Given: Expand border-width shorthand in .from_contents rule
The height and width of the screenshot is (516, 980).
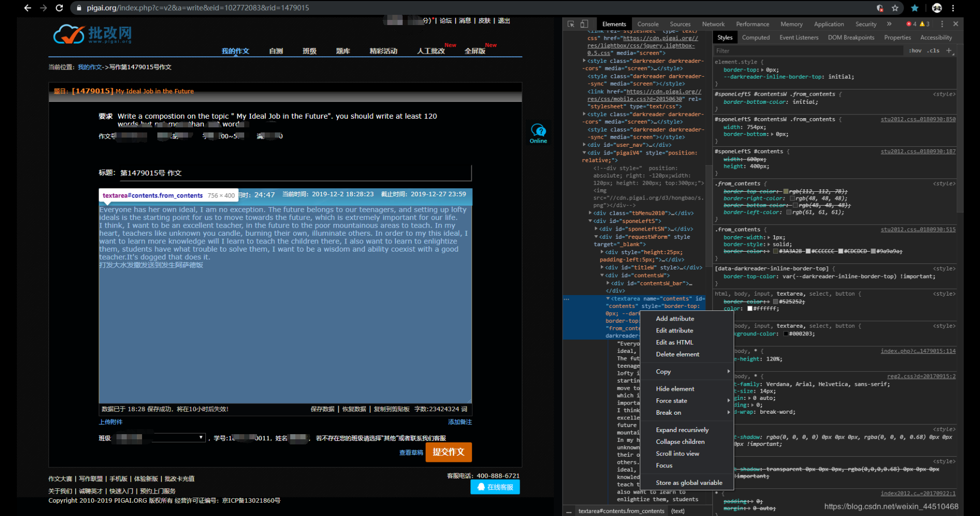Looking at the screenshot, I should click(769, 237).
